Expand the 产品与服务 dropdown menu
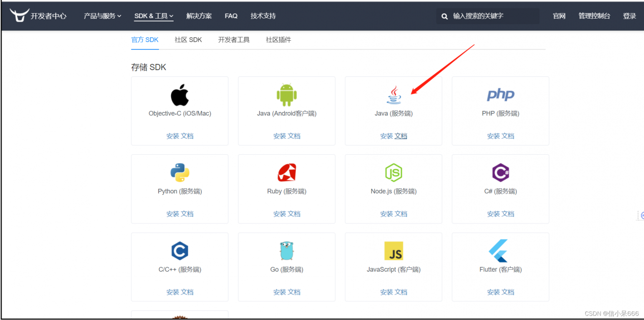 point(103,16)
